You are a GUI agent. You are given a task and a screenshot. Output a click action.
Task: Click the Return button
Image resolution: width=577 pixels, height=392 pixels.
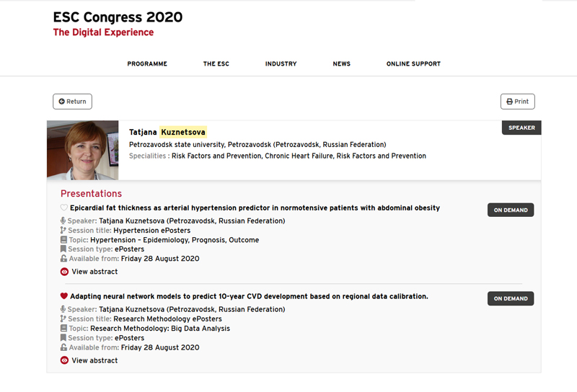tap(73, 102)
